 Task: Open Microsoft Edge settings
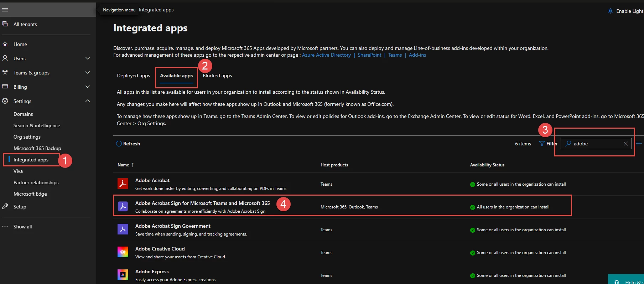coord(30,194)
